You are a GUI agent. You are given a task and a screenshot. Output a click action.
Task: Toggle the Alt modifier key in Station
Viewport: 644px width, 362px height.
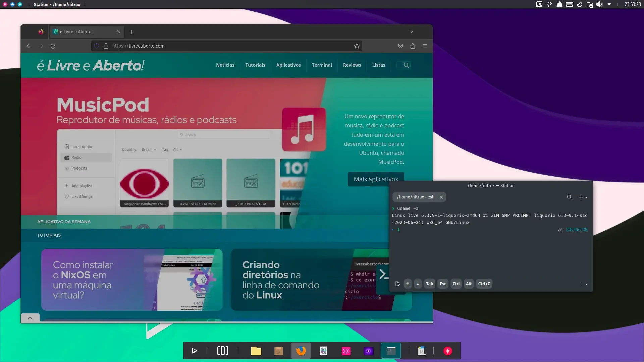tap(469, 284)
